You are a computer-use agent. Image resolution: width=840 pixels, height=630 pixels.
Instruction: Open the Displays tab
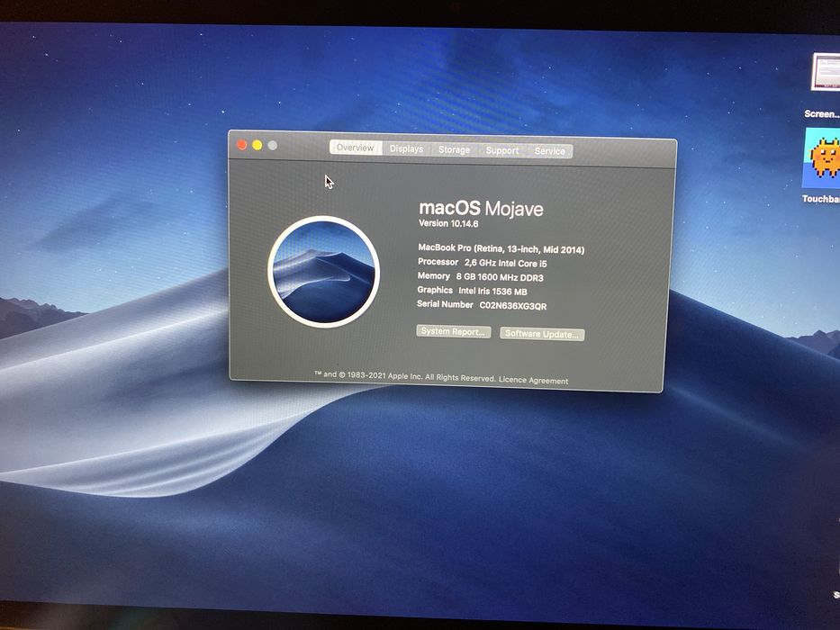[x=406, y=148]
